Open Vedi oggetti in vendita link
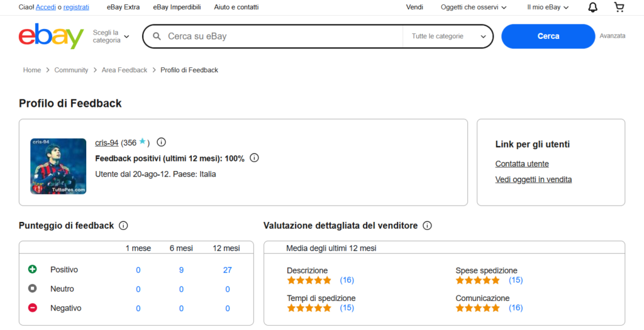644x330 pixels. click(533, 180)
